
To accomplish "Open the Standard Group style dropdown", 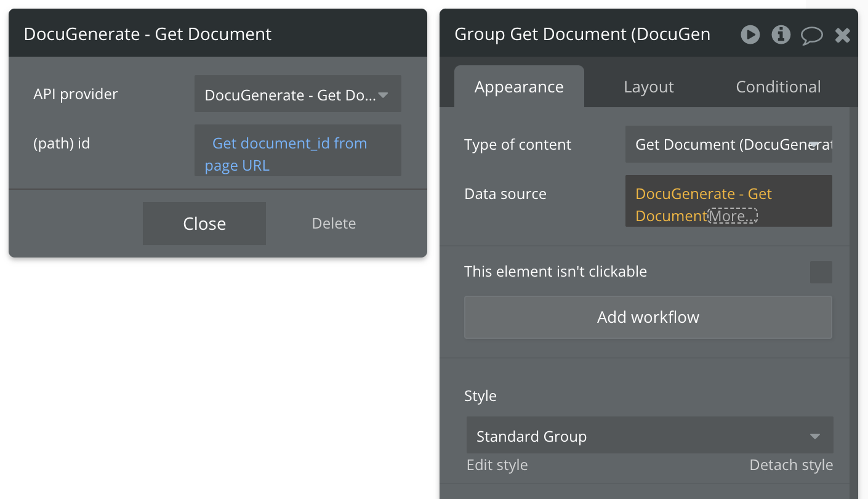I will coord(650,436).
